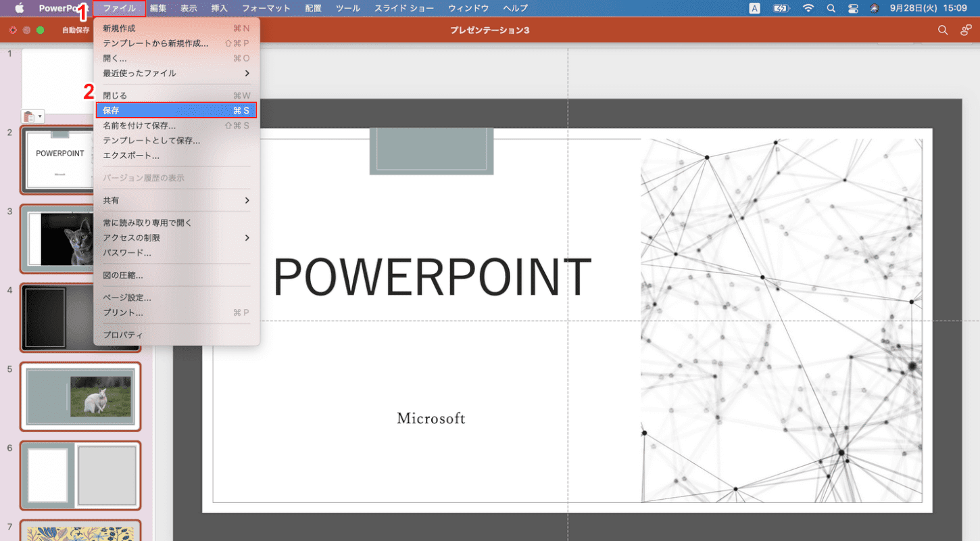The width and height of the screenshot is (980, 541).
Task: Select slide 4 dark thumbnail
Action: pos(58,318)
